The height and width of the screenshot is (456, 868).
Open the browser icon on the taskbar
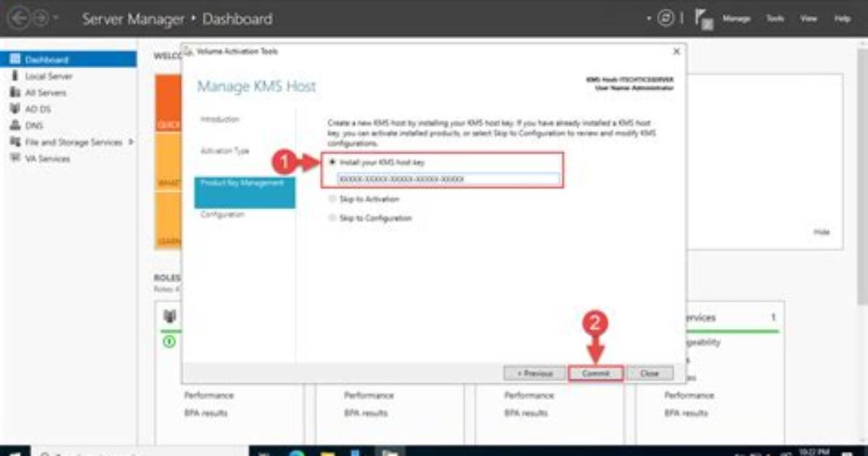click(x=298, y=453)
